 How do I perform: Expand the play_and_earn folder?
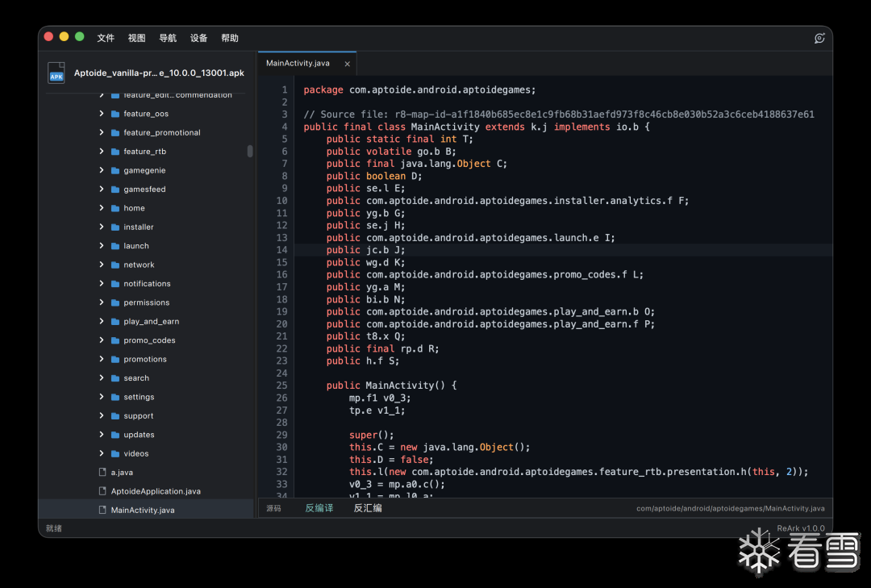point(101,321)
